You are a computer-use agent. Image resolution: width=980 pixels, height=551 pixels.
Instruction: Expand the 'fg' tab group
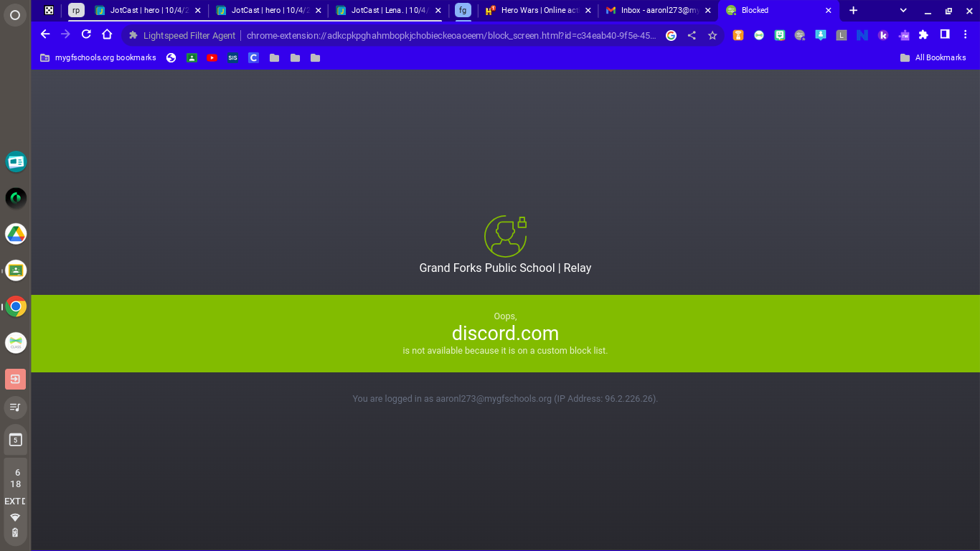pos(463,10)
